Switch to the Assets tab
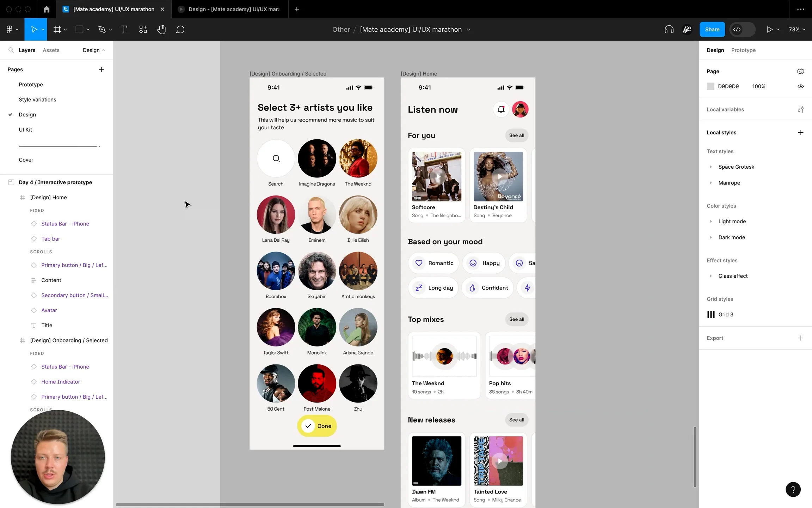 point(51,50)
